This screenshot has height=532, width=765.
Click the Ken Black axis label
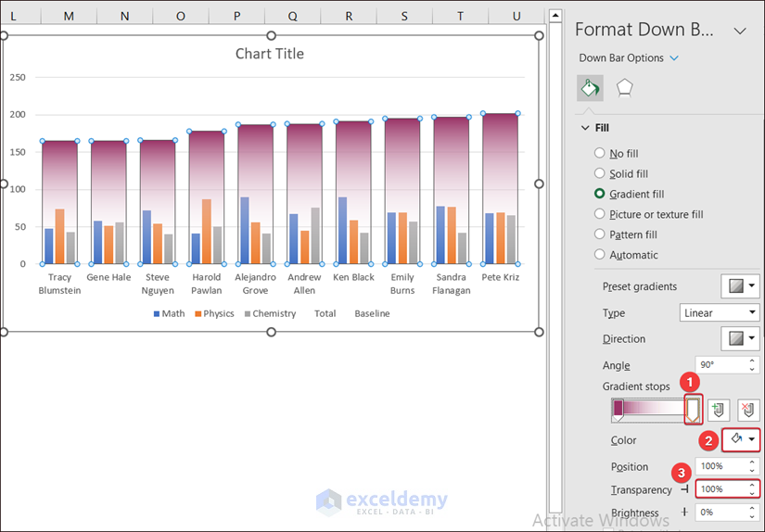[353, 277]
